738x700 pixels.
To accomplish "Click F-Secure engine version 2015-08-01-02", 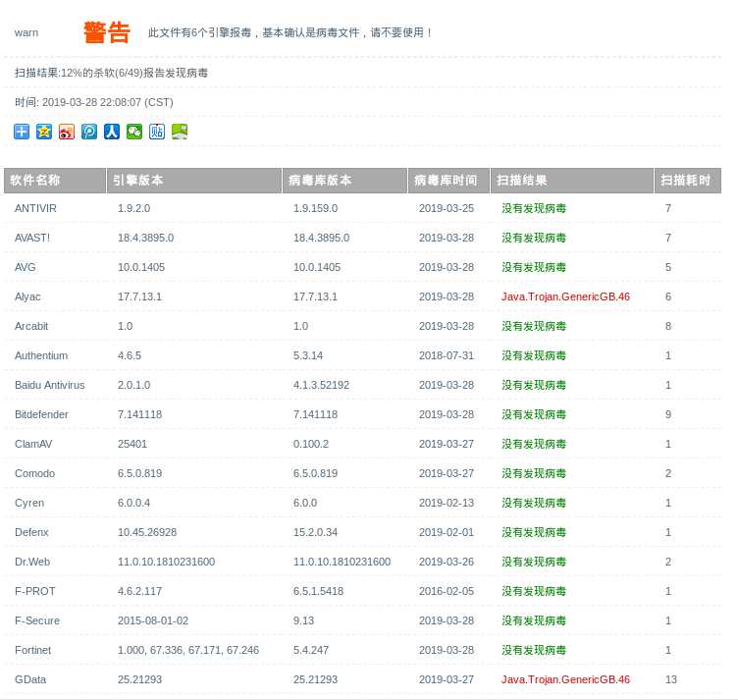I will click(153, 620).
